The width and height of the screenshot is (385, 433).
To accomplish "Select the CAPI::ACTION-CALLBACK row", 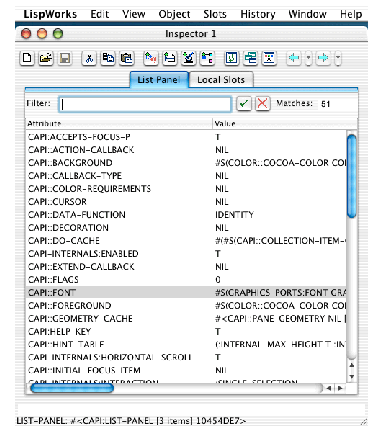I will 186,150.
